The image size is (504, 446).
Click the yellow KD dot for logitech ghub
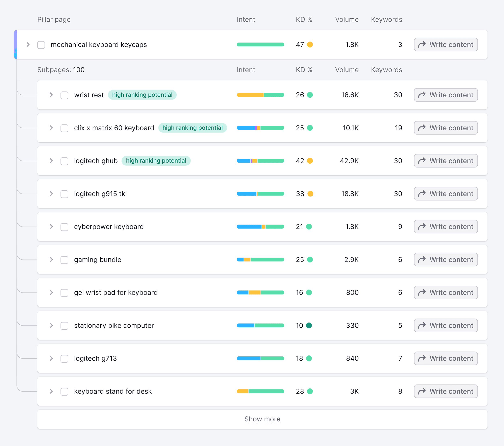(x=310, y=161)
